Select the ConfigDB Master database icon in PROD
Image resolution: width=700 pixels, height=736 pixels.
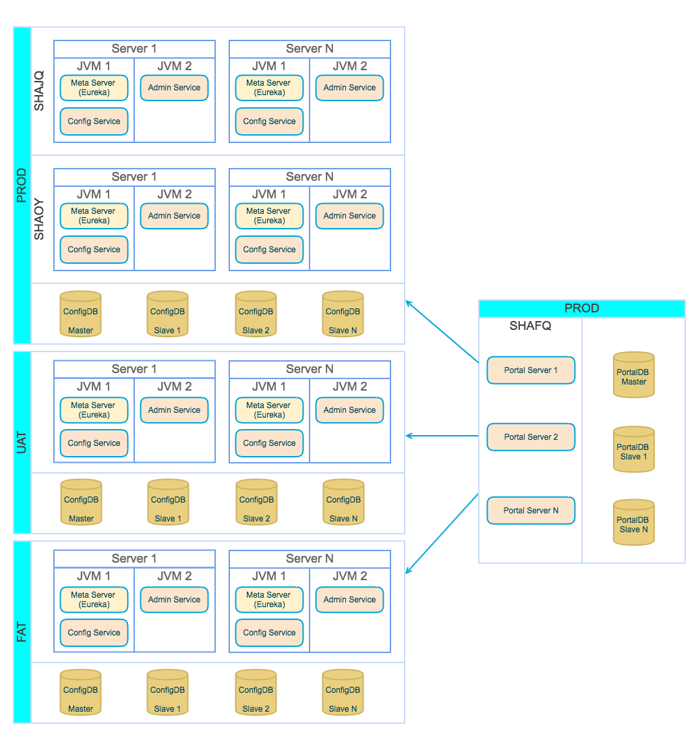coord(80,313)
